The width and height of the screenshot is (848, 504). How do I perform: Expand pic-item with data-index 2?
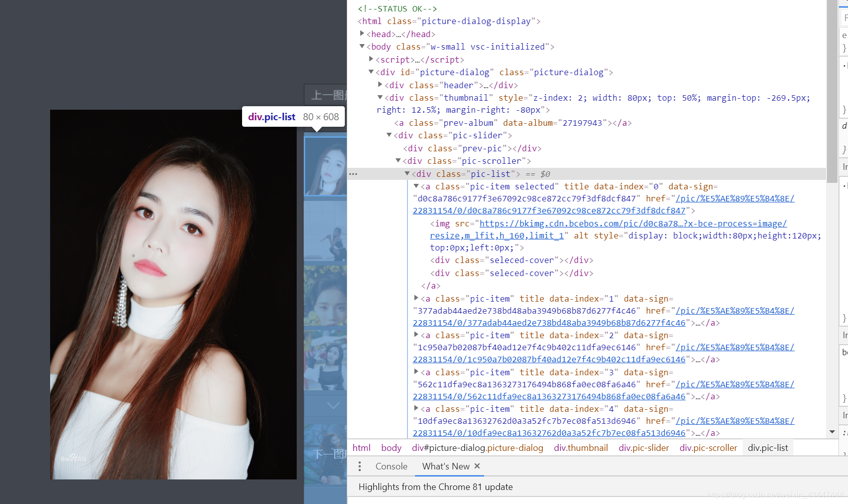[416, 335]
